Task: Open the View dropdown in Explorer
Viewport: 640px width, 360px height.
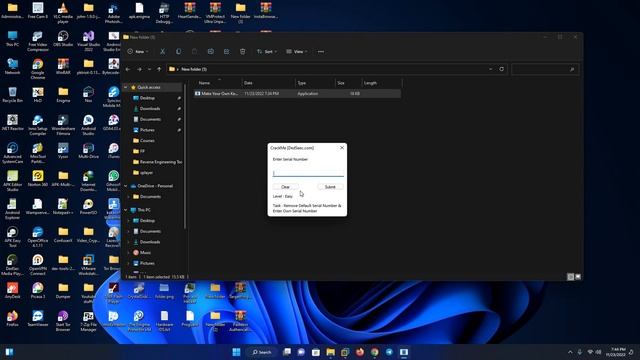Action: tap(297, 51)
